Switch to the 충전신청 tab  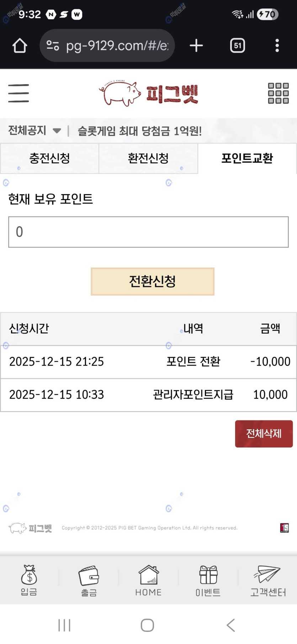point(49,158)
